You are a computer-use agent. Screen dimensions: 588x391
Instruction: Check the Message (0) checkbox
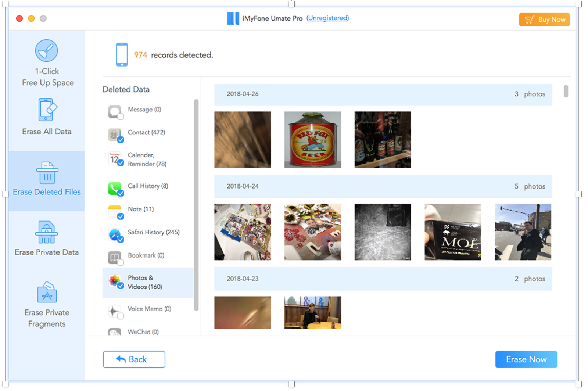tap(121, 117)
